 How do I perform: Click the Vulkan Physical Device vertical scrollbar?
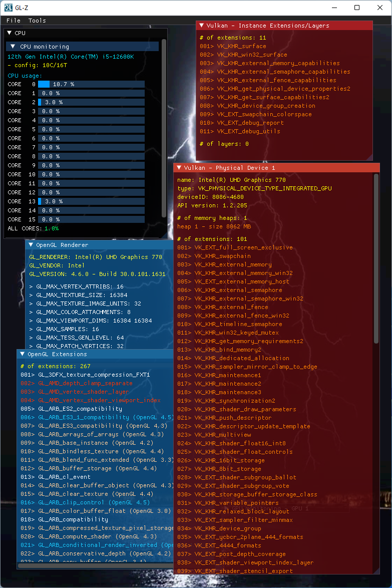(x=376, y=259)
